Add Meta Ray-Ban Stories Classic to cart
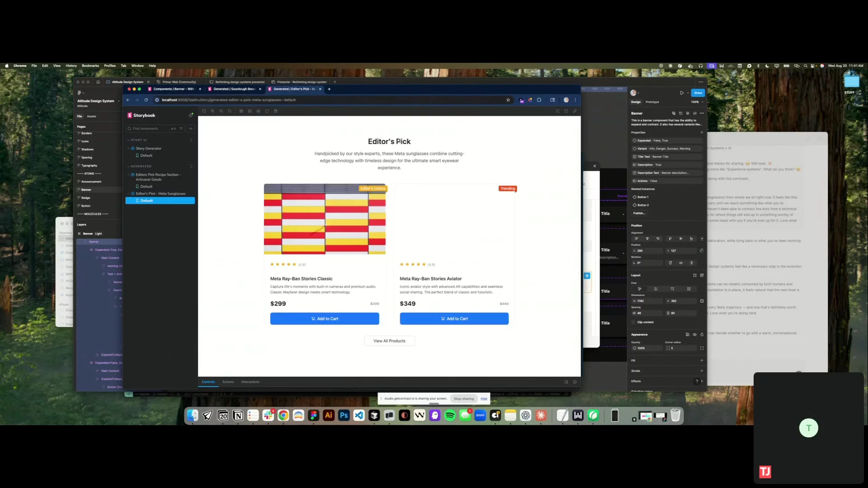Image resolution: width=868 pixels, height=488 pixels. (x=325, y=319)
